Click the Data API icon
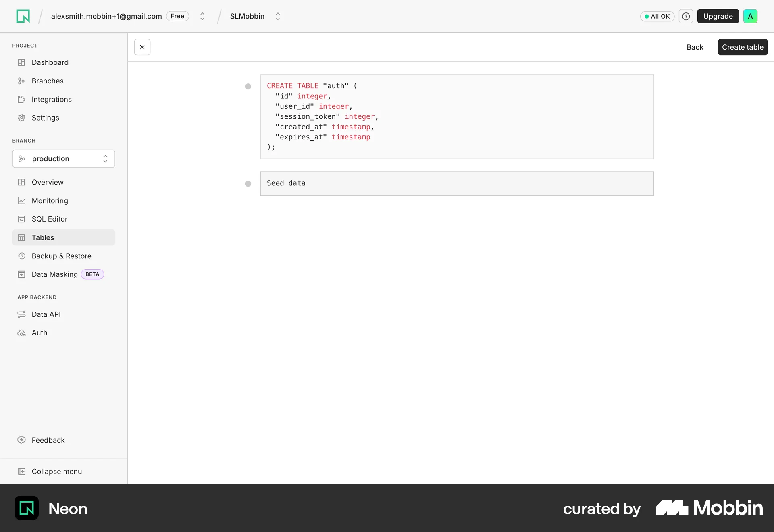This screenshot has width=774, height=532. tap(21, 314)
